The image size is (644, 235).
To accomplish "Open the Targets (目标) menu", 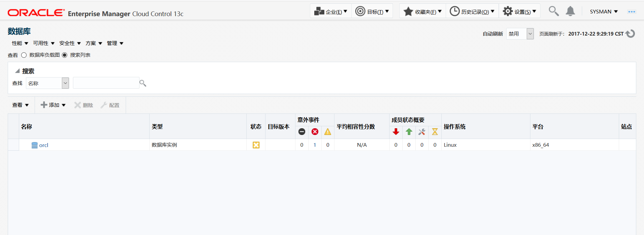I will (372, 11).
